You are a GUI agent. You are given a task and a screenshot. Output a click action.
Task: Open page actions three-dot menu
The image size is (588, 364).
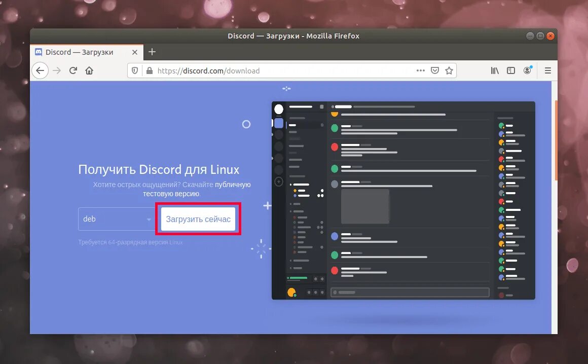(420, 70)
